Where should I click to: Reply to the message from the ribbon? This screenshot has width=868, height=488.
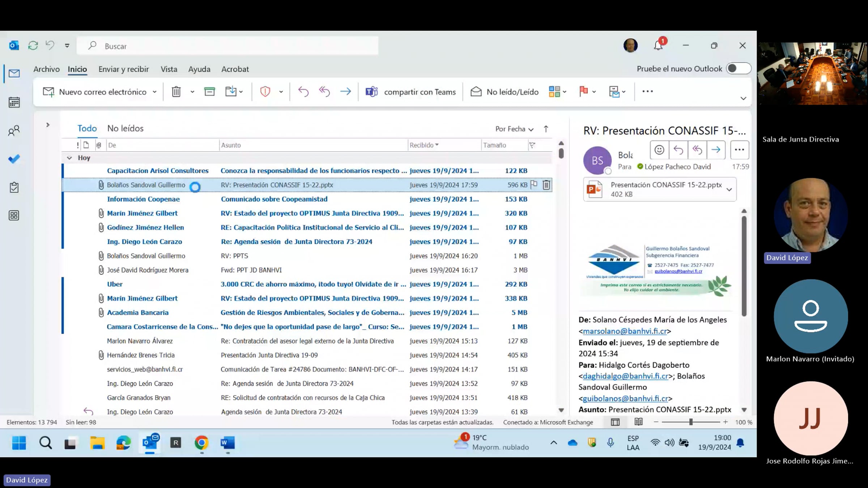(x=303, y=92)
